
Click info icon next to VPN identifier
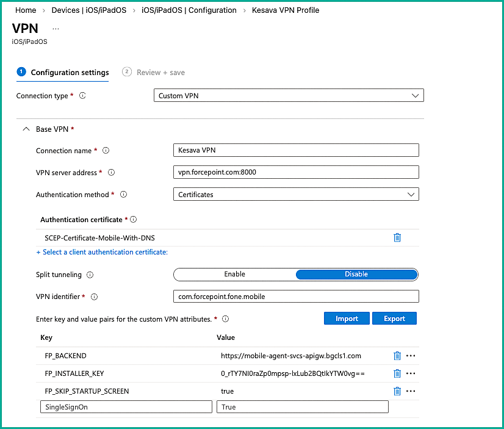pos(94,297)
